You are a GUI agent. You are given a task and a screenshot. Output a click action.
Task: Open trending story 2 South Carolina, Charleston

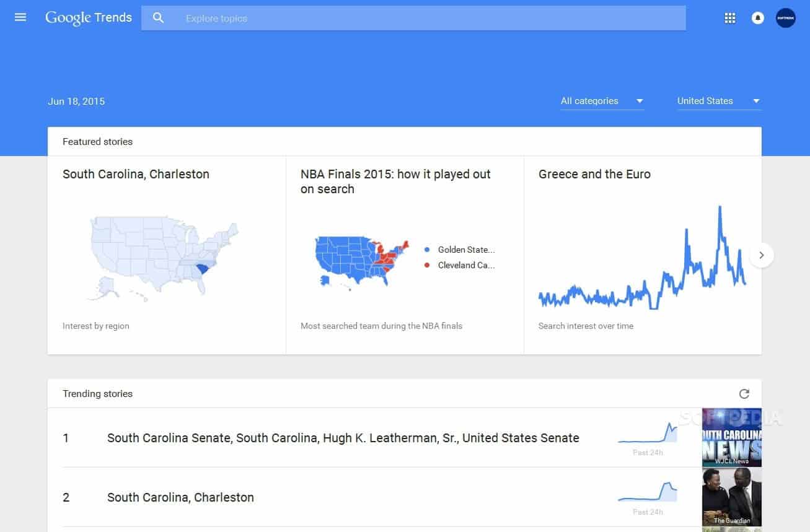point(180,497)
